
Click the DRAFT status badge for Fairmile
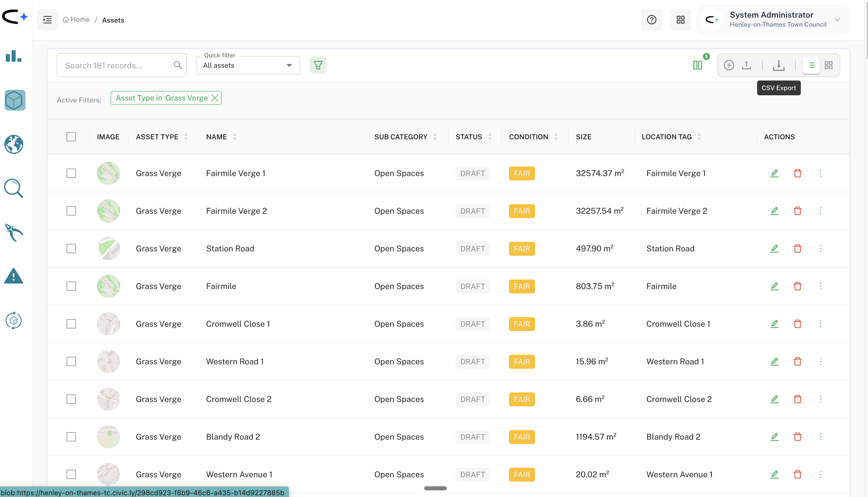pyautogui.click(x=473, y=286)
